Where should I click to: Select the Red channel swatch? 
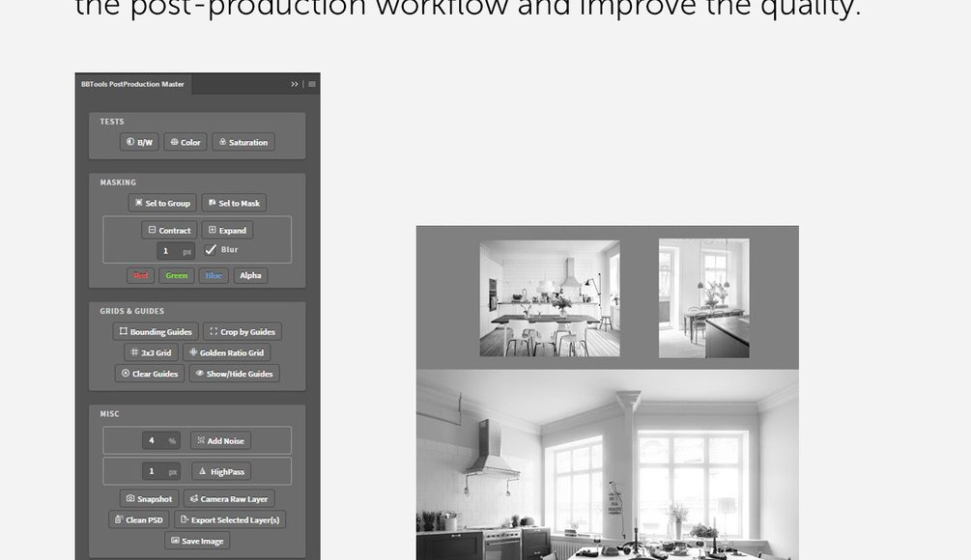(141, 275)
